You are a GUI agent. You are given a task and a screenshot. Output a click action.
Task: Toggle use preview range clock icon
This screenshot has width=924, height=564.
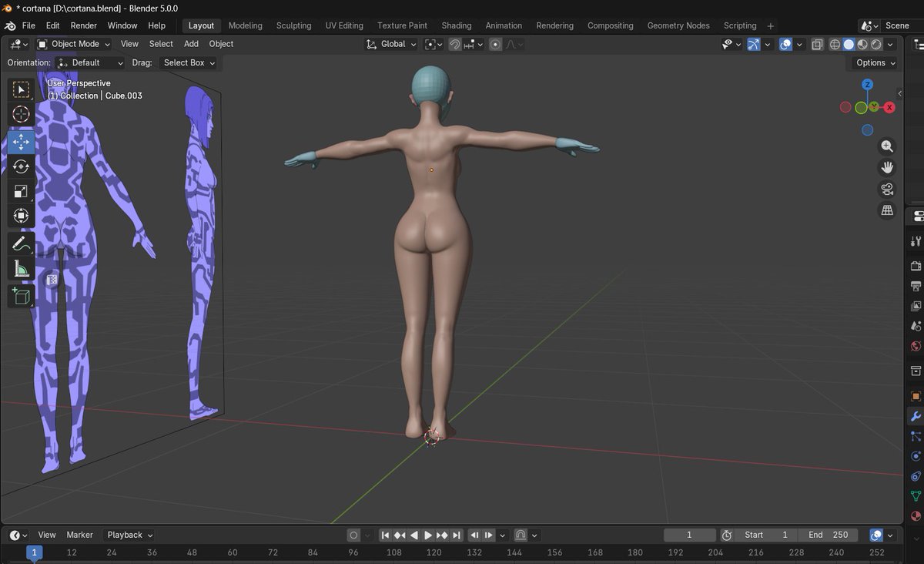tap(726, 535)
